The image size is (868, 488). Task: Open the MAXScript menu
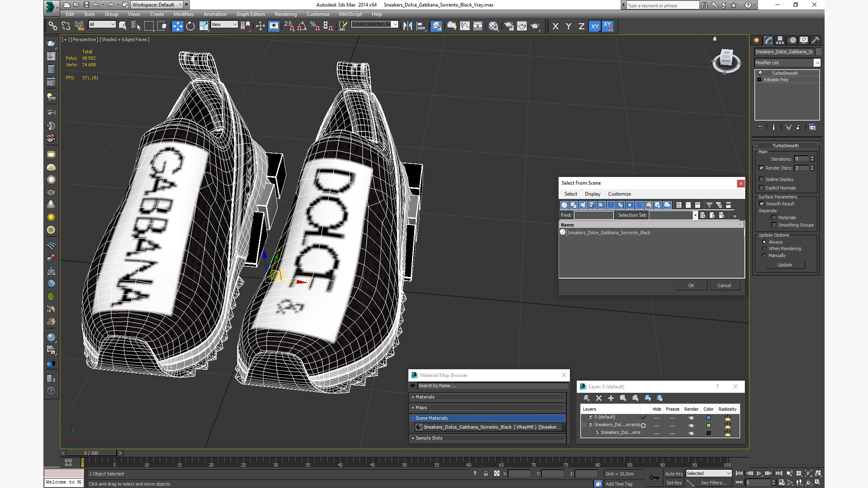tap(350, 14)
